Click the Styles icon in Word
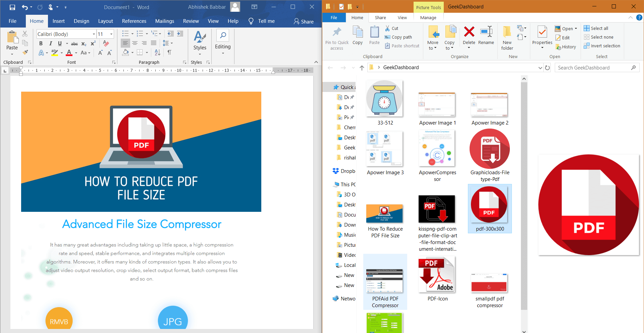The width and height of the screenshot is (644, 333). (x=200, y=37)
